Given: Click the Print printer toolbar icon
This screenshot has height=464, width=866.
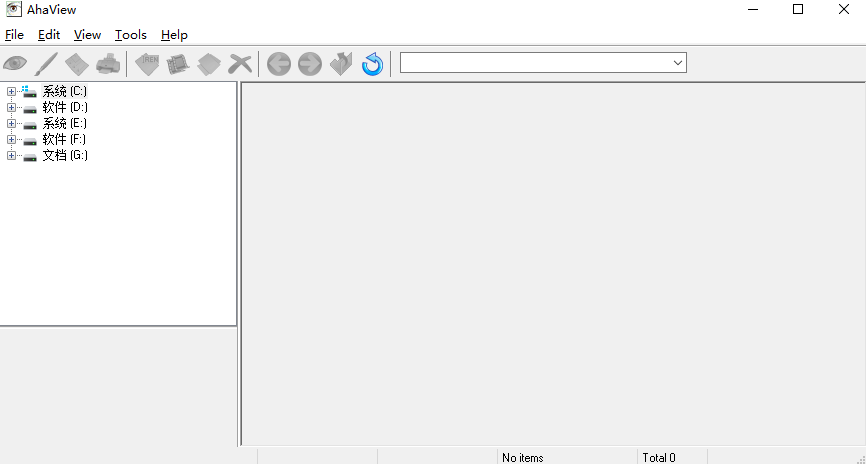Looking at the screenshot, I should pyautogui.click(x=108, y=64).
